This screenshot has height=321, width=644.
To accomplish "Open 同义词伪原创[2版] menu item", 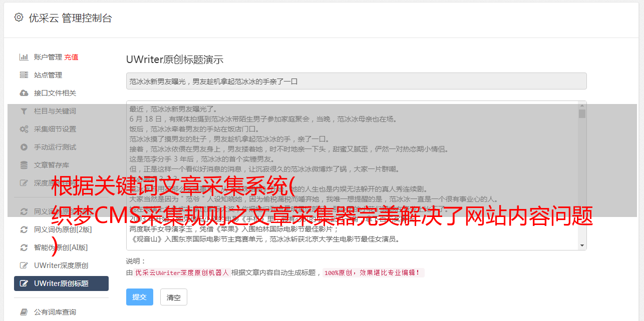I will click(x=61, y=229).
